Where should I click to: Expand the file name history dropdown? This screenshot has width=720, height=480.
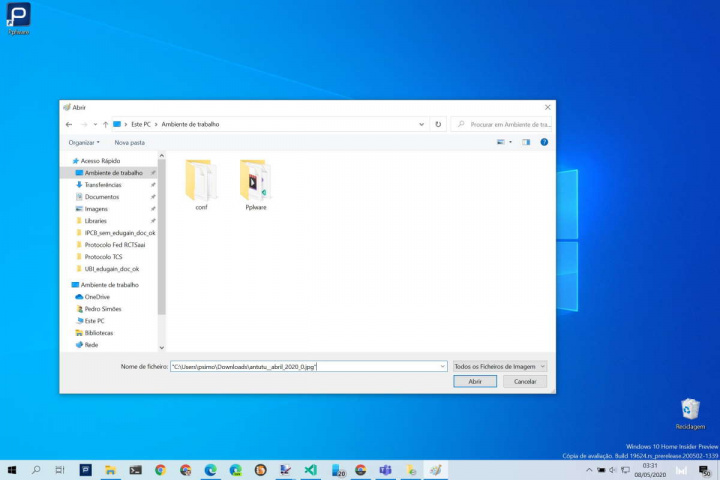tap(442, 366)
